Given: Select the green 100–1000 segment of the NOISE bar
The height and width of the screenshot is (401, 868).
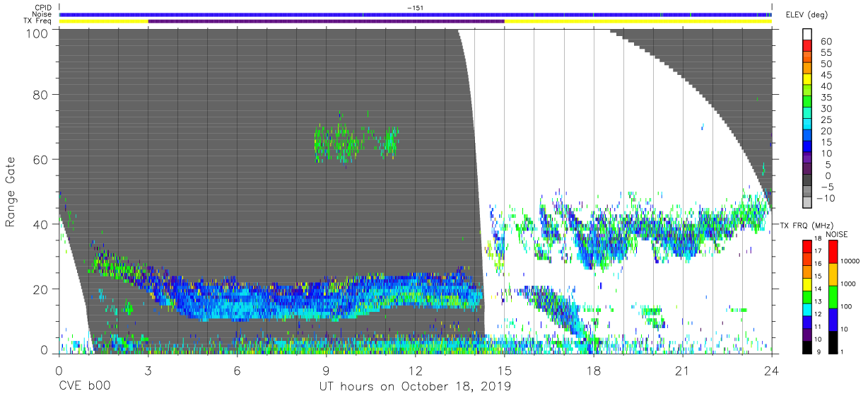Looking at the screenshot, I should click(x=833, y=296).
